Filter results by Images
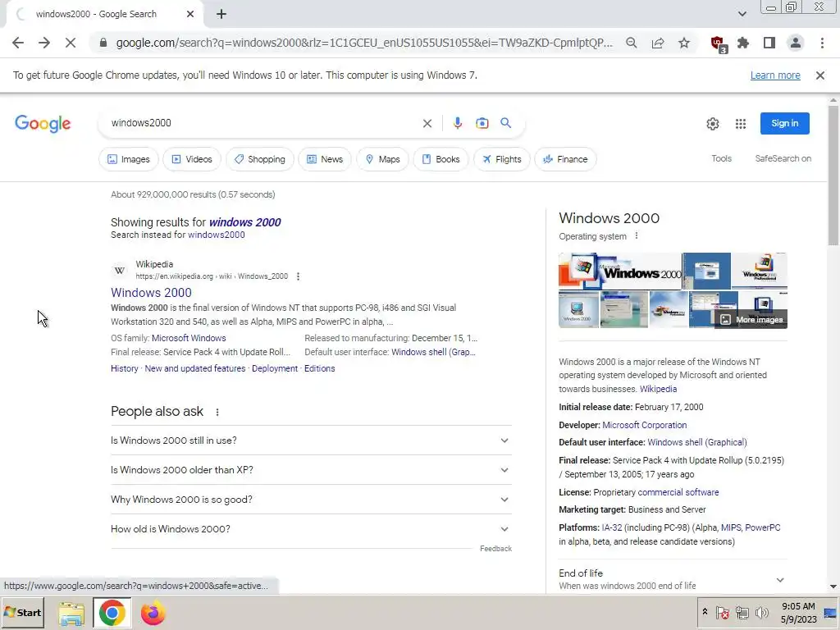Screen dimensions: 840x630 (x=129, y=159)
